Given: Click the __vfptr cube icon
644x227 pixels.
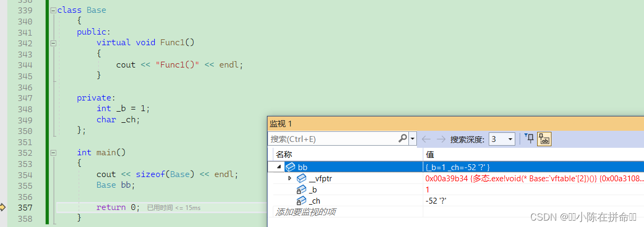Looking at the screenshot, I should click(x=302, y=178).
